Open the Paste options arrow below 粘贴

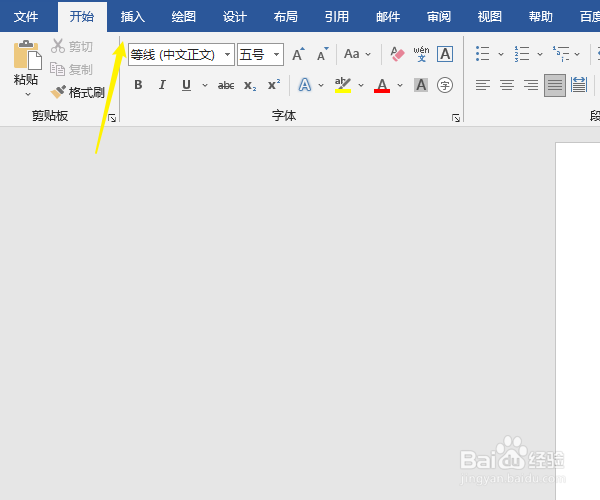pyautogui.click(x=28, y=94)
